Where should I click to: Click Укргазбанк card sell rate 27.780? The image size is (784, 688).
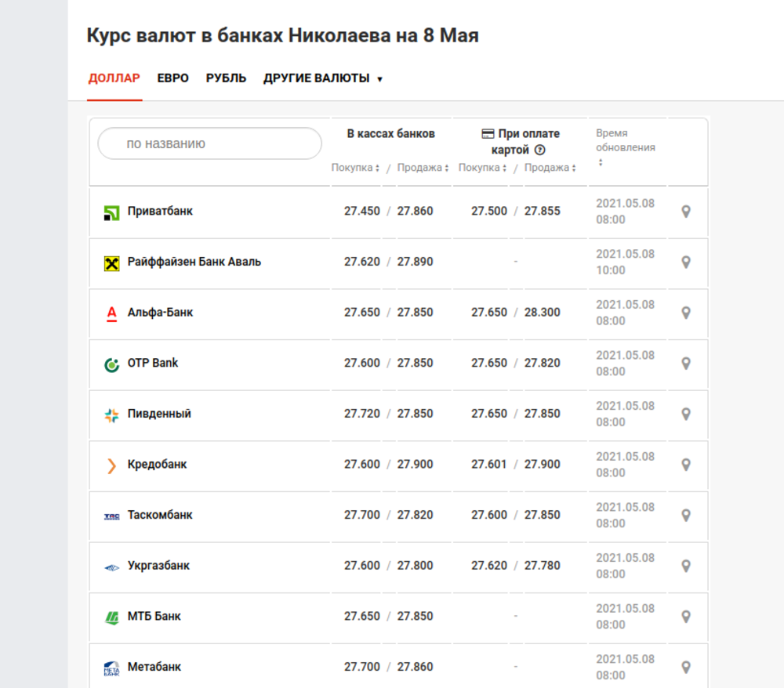[x=542, y=566]
